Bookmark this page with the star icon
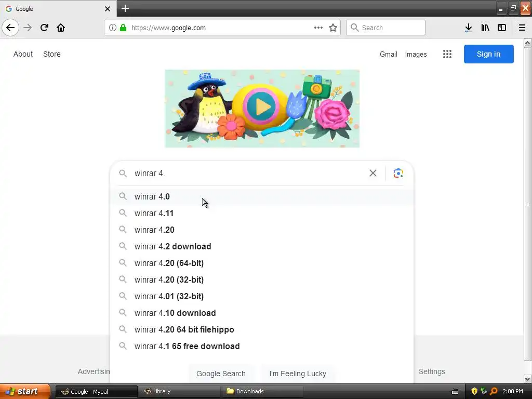Image resolution: width=532 pixels, height=399 pixels. coord(333,28)
